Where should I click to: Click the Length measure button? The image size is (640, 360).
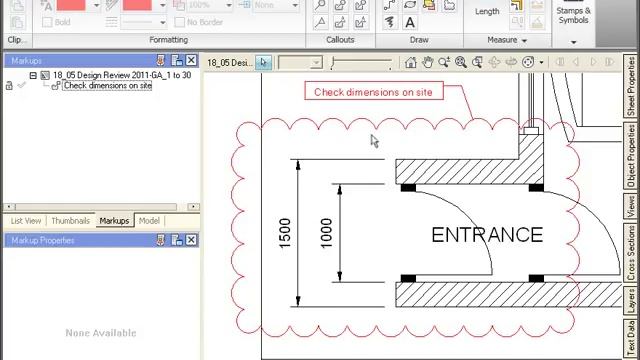(x=487, y=11)
